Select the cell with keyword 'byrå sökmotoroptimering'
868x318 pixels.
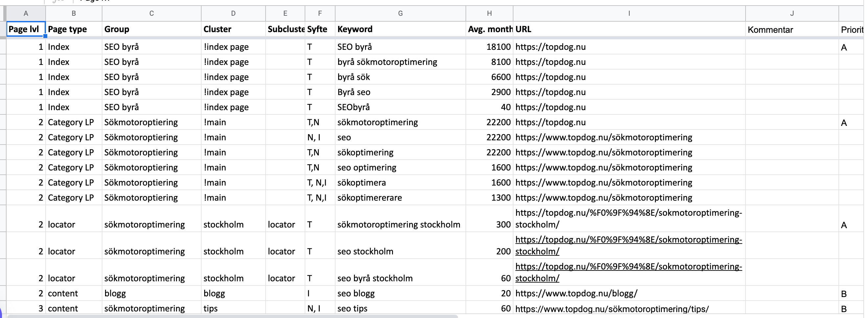[x=400, y=62]
